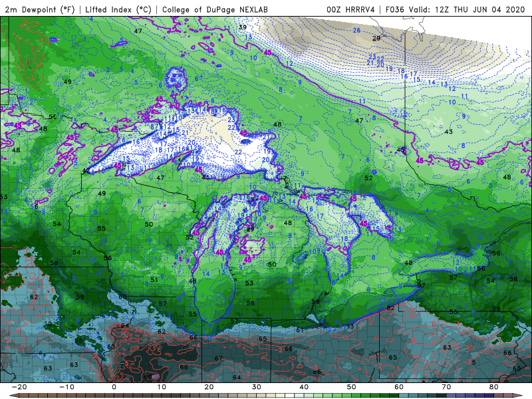
Task: Click the '50' color scale label
Action: (x=352, y=387)
